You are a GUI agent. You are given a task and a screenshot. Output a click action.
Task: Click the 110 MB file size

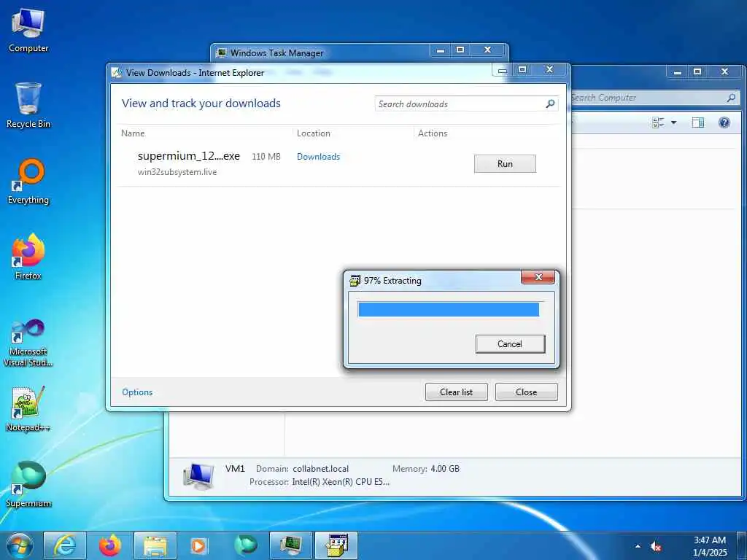[266, 157]
